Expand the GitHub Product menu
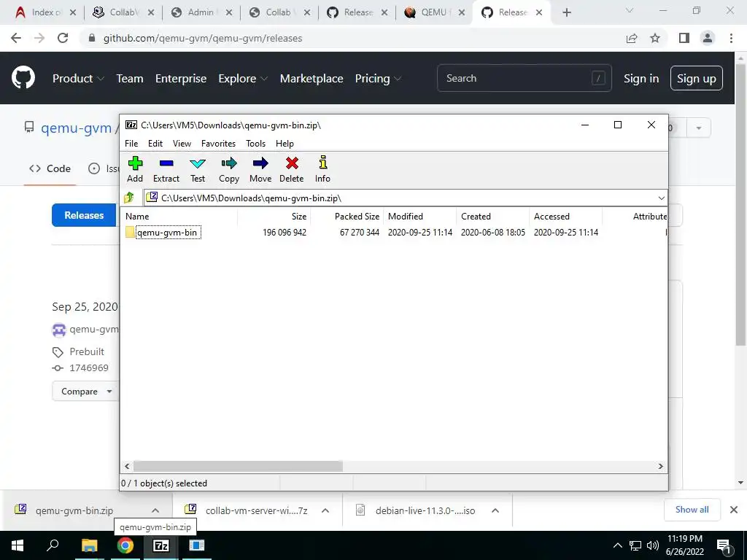 (x=78, y=79)
